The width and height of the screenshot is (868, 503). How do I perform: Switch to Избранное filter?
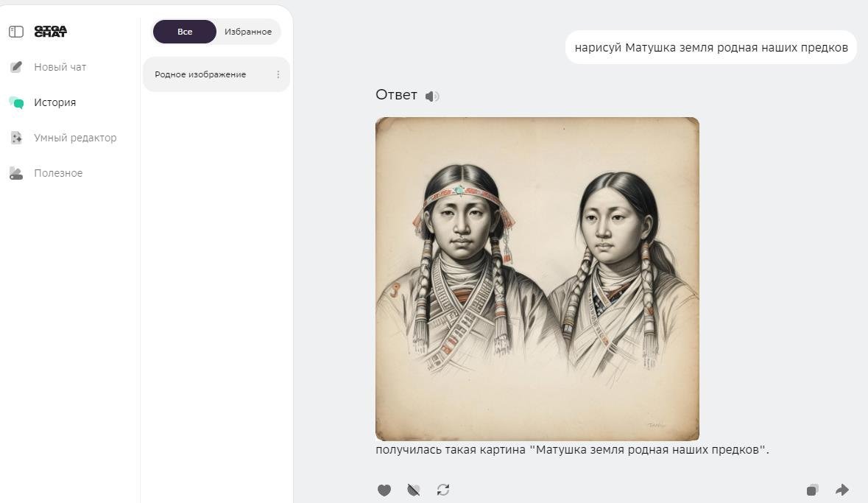(x=248, y=32)
